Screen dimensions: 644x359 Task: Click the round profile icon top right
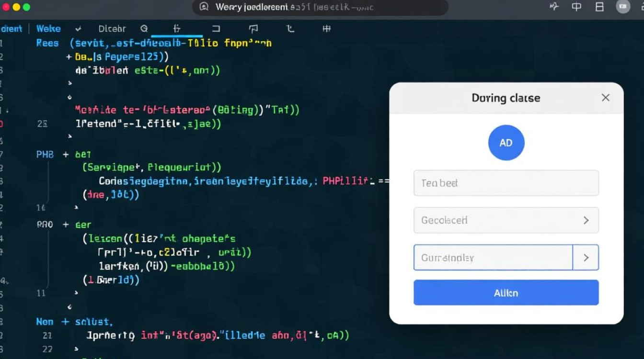pyautogui.click(x=623, y=7)
